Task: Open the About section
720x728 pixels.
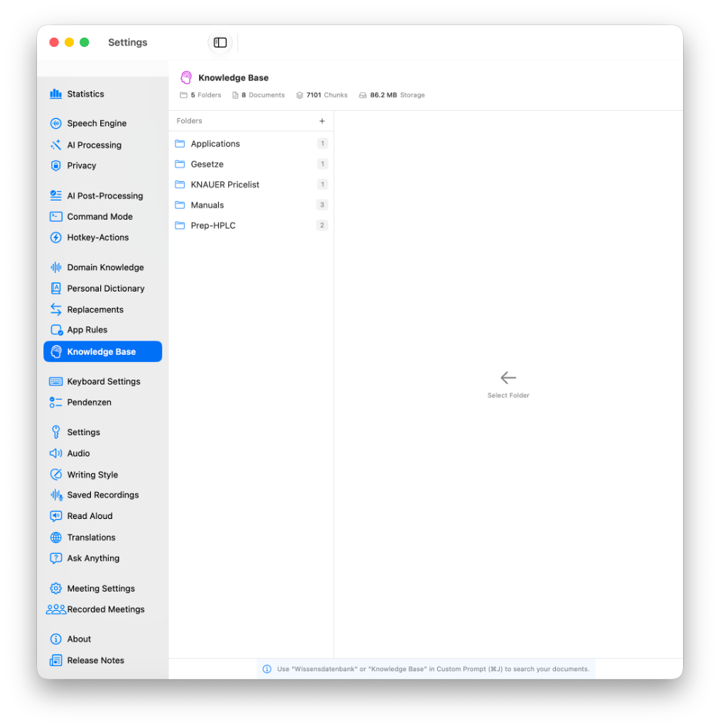Action: (102, 639)
